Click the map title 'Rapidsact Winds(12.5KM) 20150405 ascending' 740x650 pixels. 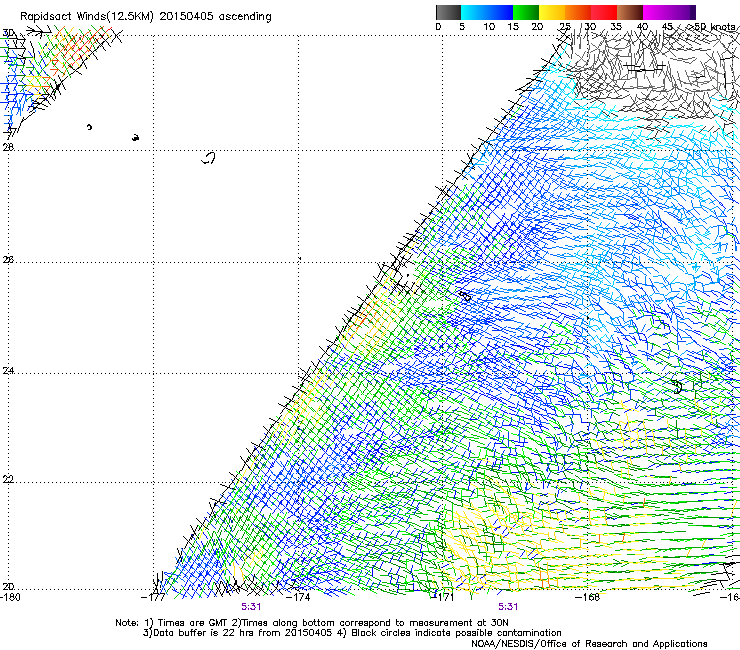coord(146,17)
